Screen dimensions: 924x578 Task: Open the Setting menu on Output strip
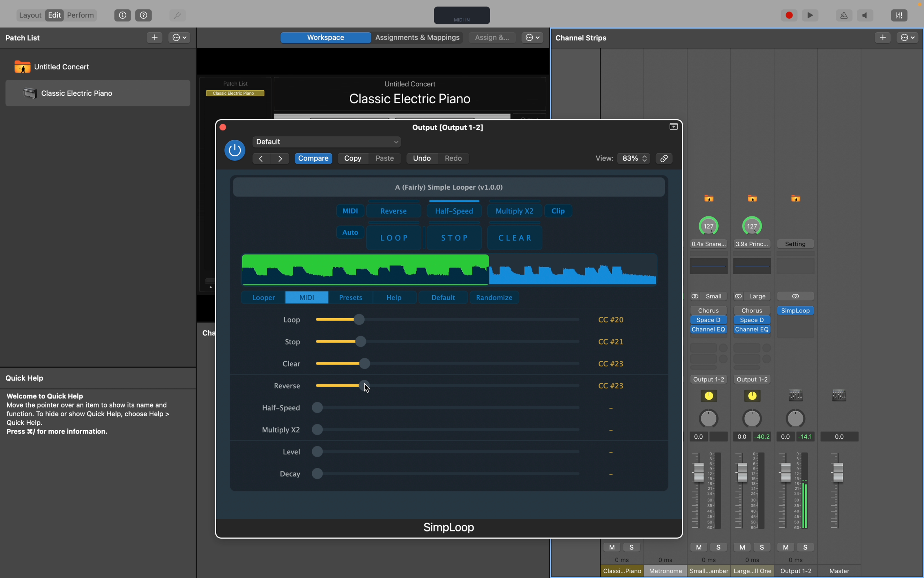pos(796,244)
